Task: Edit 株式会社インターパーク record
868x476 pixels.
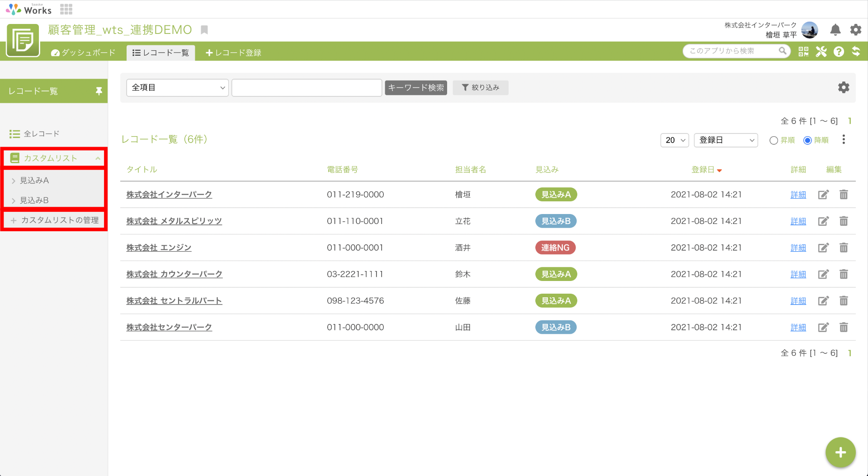Action: [x=823, y=195]
